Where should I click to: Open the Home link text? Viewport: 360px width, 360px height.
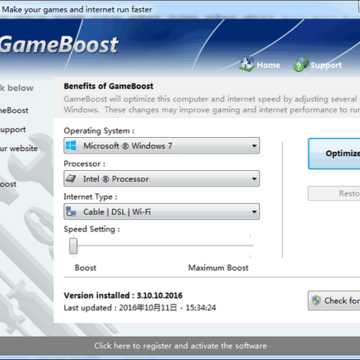pos(268,65)
